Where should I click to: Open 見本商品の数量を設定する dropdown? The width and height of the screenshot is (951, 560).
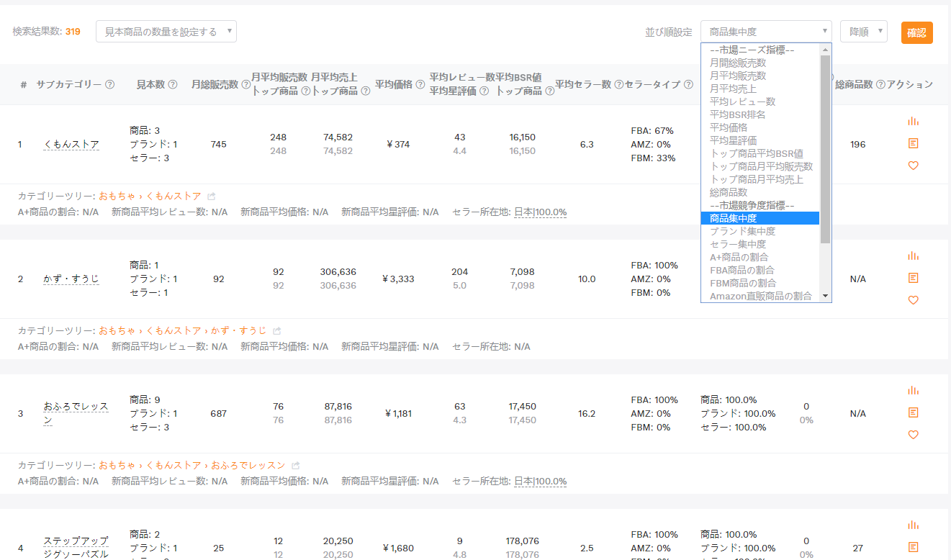[166, 32]
